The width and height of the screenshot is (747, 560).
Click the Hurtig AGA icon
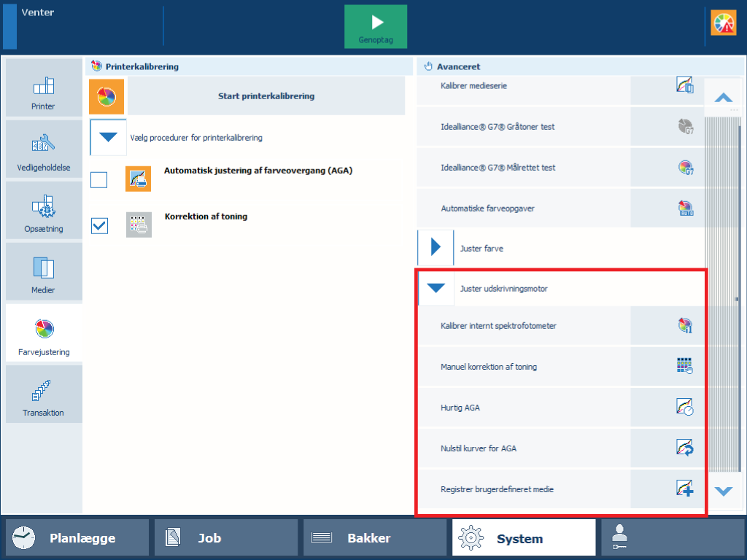(x=684, y=407)
